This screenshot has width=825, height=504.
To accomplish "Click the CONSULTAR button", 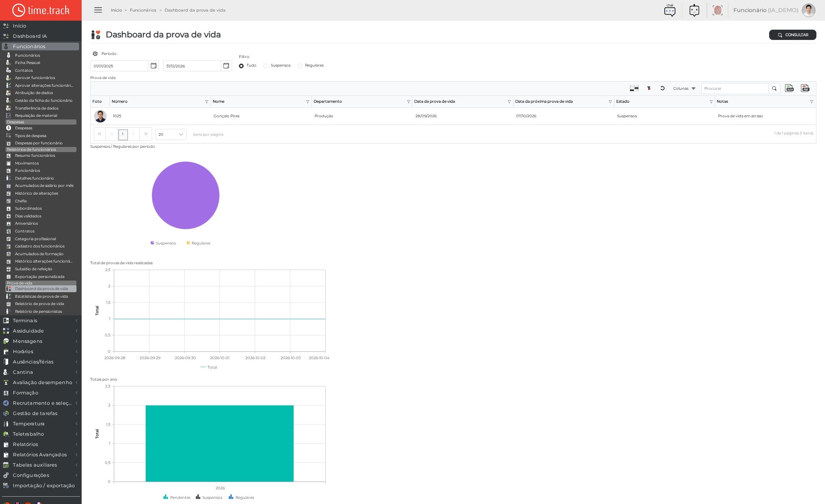I will coord(792,35).
